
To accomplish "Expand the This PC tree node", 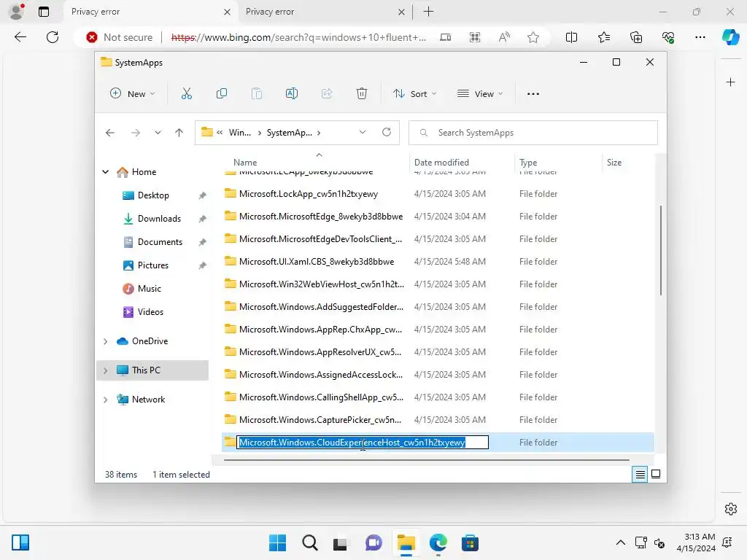I will (x=106, y=370).
